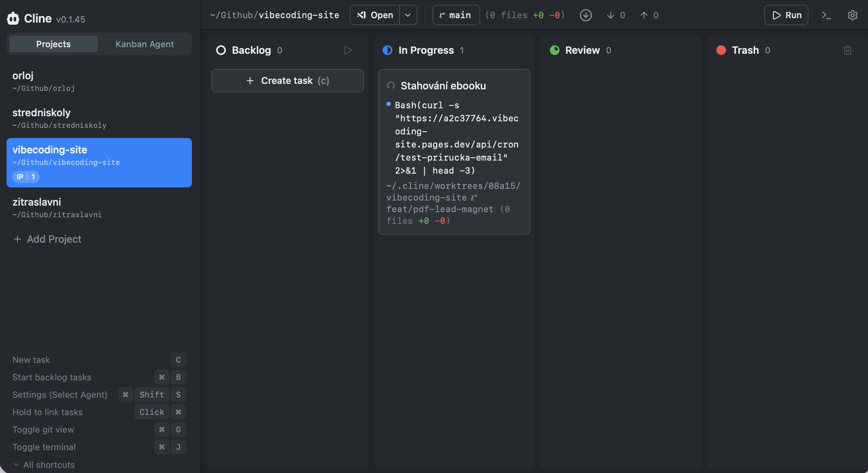
Task: Click the ~/.cline/worktrees path text
Action: pyautogui.click(x=453, y=191)
